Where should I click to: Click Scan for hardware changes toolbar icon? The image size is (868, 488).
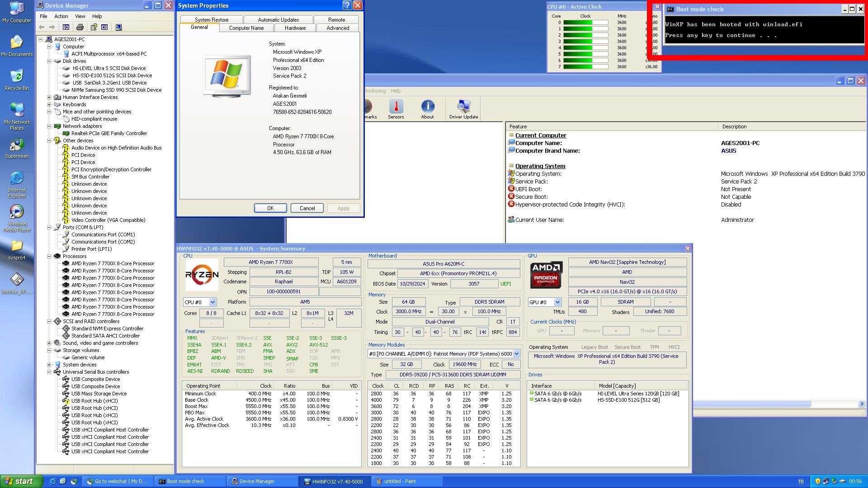tap(118, 27)
